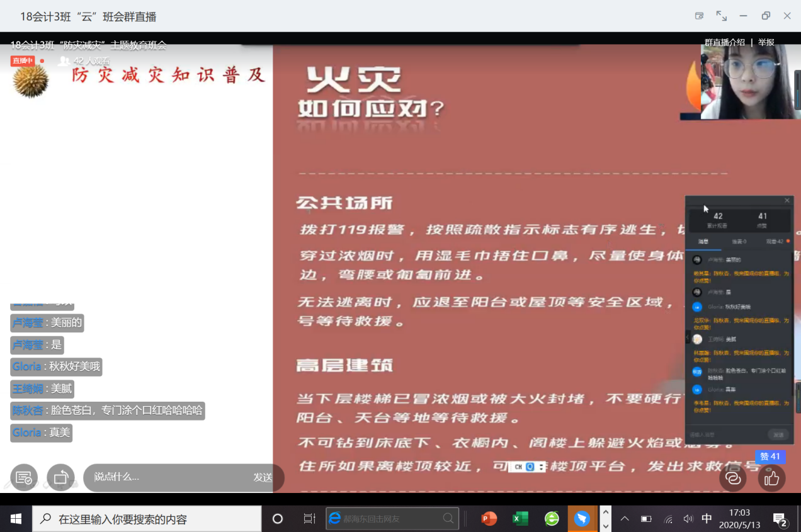Image resolution: width=801 pixels, height=532 pixels.
Task: Click 陈秋杏 lipstick joke chat message
Action: 108,410
